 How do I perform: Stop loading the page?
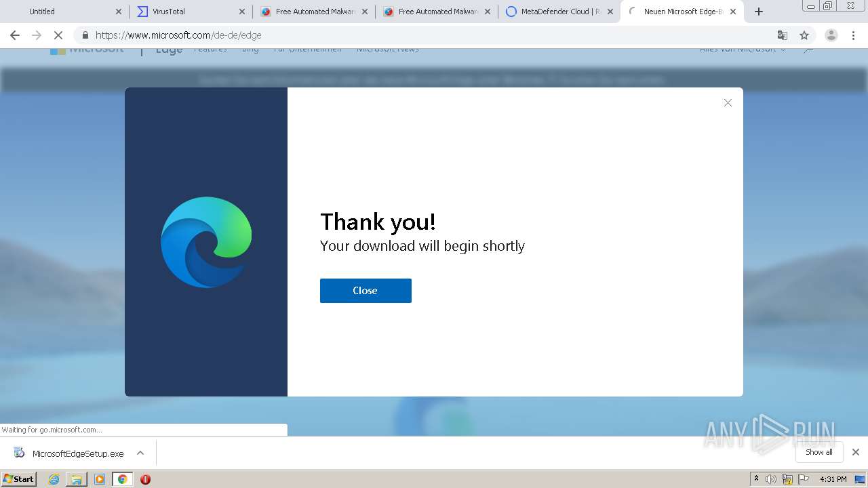tap(58, 35)
